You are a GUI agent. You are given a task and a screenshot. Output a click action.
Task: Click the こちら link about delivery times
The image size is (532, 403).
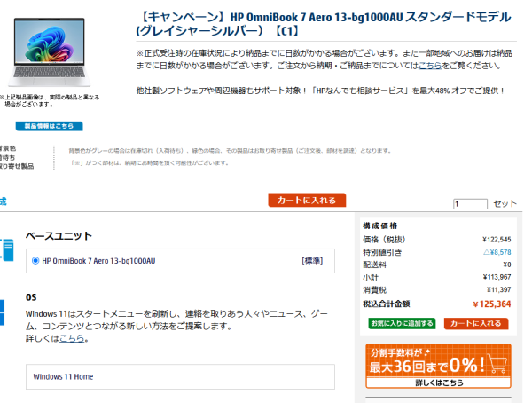pos(430,66)
